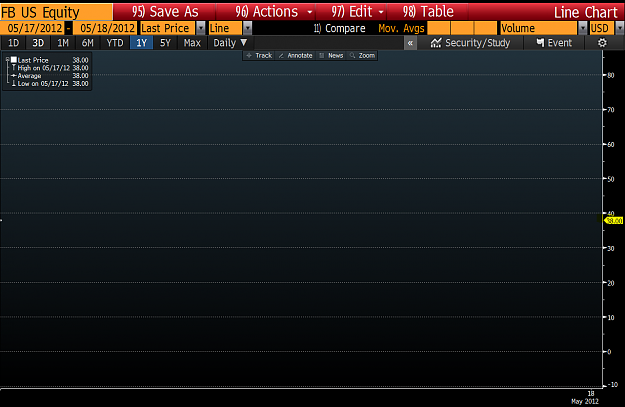
Task: Select the 5Y range tab
Action: tap(165, 43)
